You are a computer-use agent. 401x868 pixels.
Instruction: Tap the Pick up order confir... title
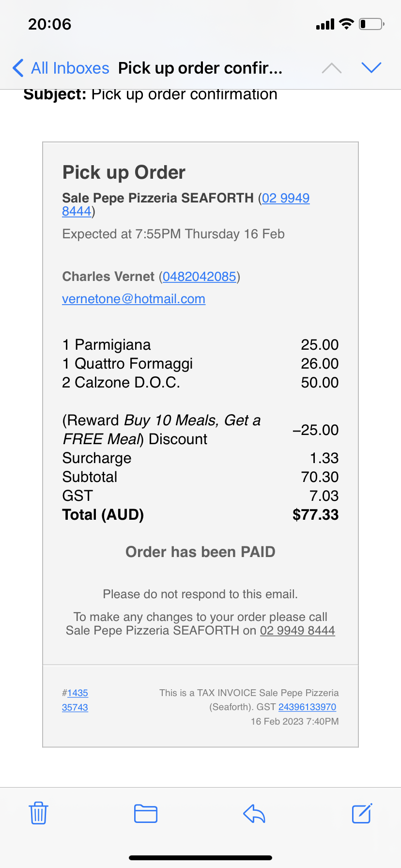[x=200, y=68]
